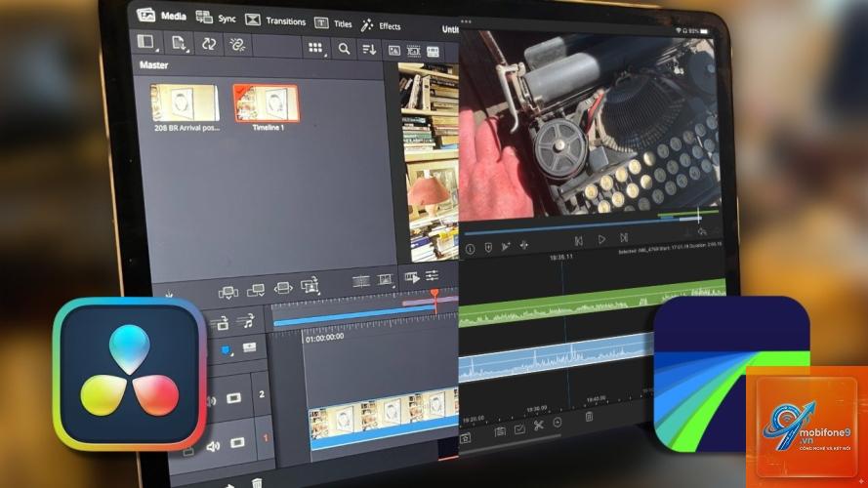
Task: Open the bin list panel layout dropdown
Action: tap(147, 42)
